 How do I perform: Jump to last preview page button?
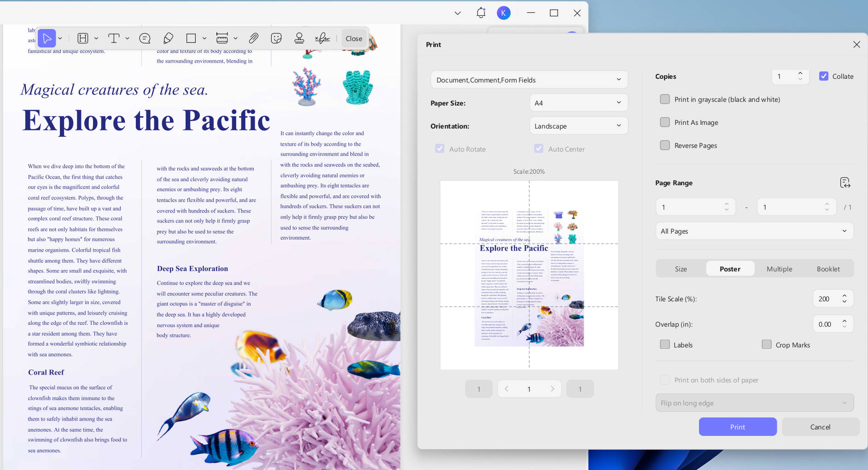[x=580, y=389]
